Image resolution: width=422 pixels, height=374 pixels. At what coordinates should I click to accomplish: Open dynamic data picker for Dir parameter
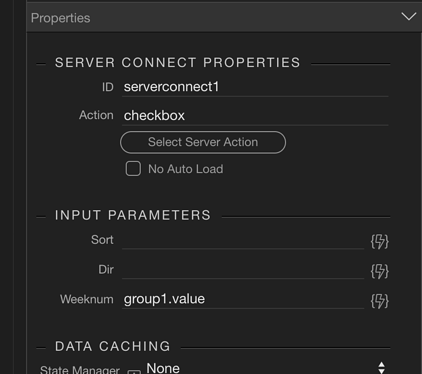[380, 271]
